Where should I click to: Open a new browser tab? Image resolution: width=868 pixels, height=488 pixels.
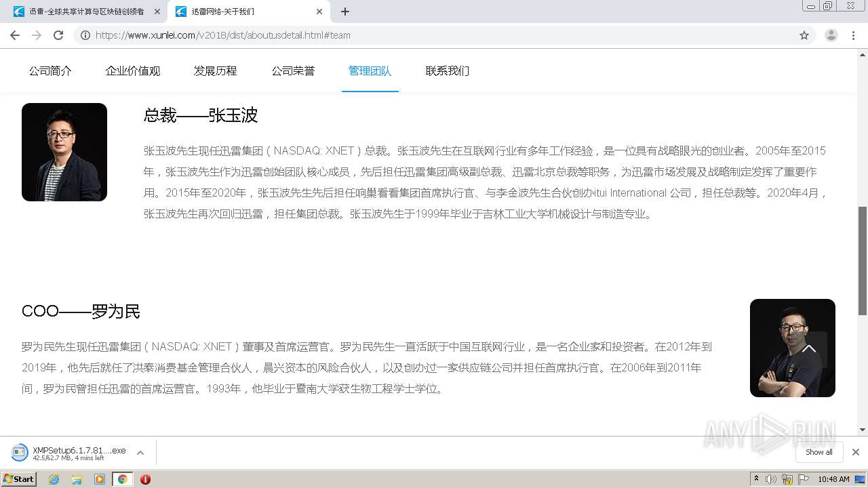click(345, 12)
